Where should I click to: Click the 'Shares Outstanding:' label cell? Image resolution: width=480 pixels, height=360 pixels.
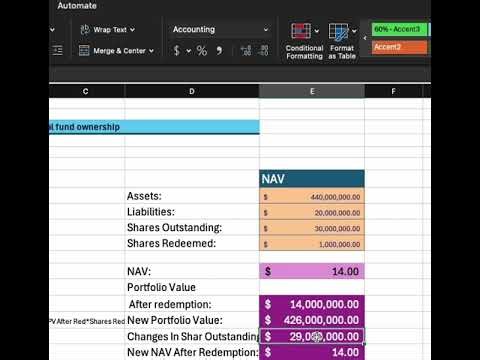pyautogui.click(x=192, y=228)
